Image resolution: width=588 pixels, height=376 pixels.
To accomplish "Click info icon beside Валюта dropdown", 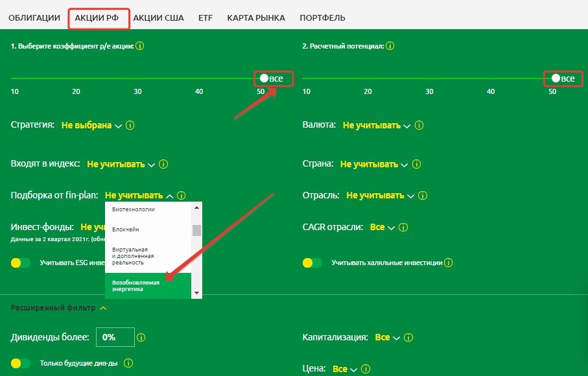I will (x=419, y=125).
